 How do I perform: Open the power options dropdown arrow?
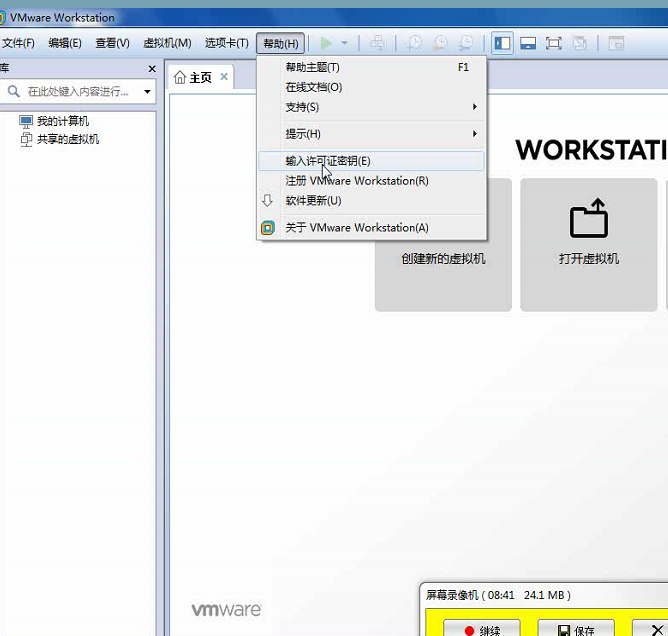(344, 43)
